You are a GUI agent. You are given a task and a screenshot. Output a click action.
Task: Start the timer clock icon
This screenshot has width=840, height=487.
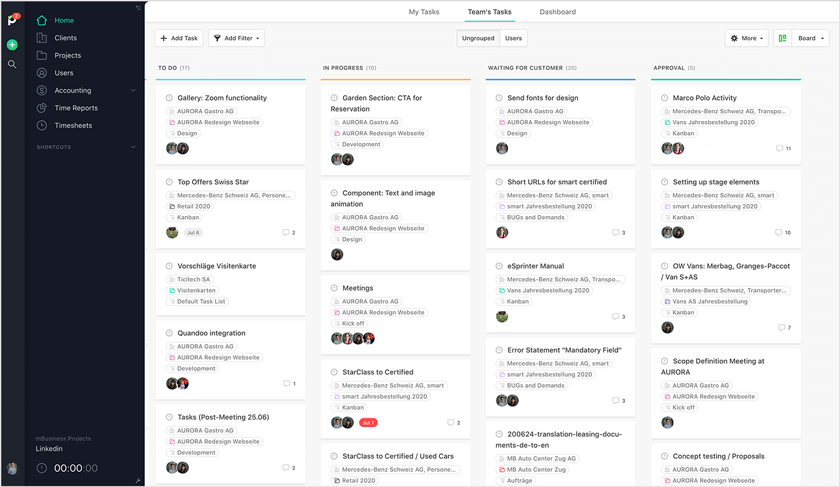point(42,468)
